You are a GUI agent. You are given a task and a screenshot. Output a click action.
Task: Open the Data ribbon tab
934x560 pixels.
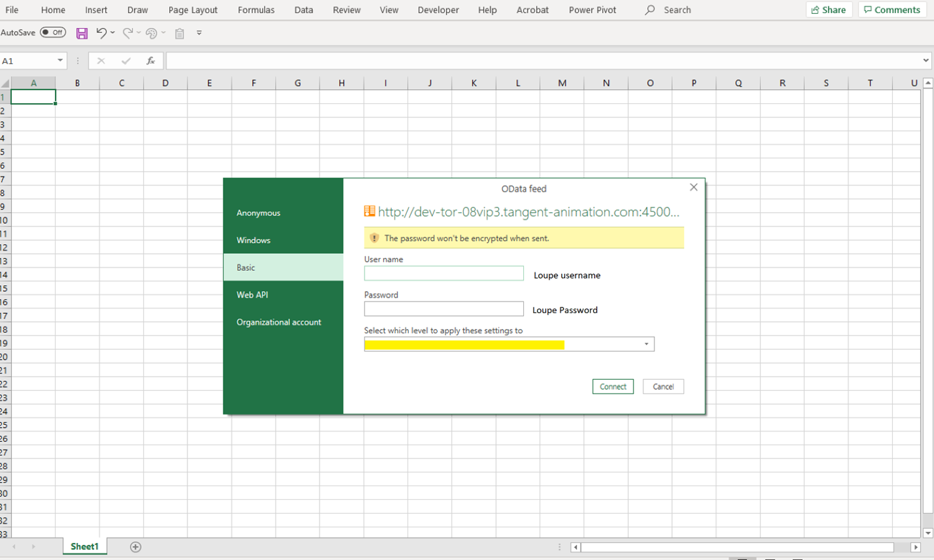coord(304,10)
